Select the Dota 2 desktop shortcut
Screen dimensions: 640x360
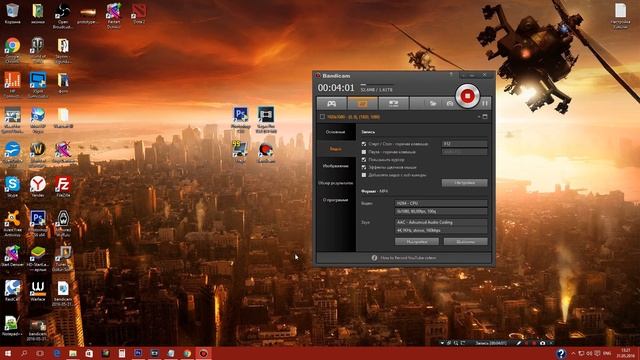[139, 13]
